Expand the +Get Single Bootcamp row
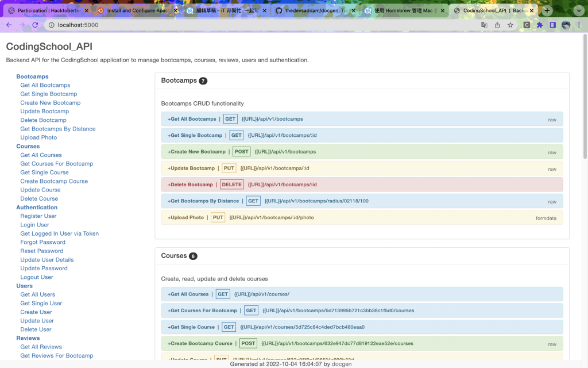The width and height of the screenshot is (588, 368). point(362,135)
